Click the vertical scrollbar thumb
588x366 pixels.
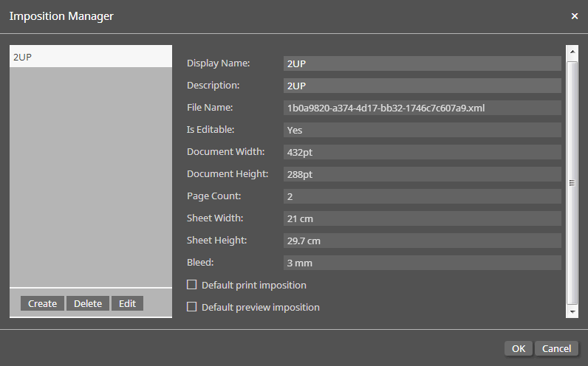click(x=572, y=182)
